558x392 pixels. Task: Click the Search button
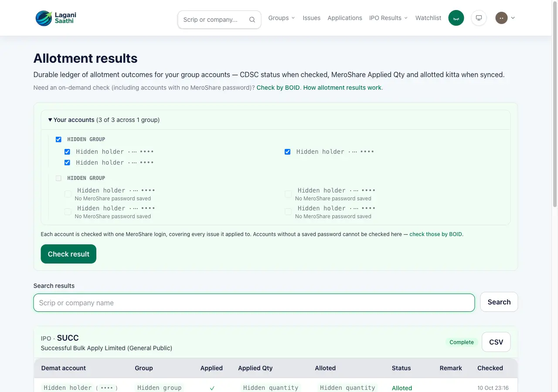click(499, 302)
